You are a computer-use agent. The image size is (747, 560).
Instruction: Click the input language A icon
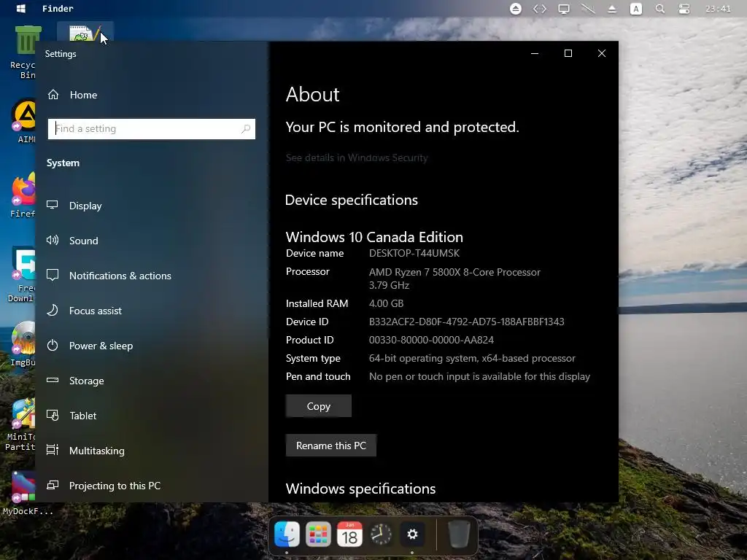click(x=635, y=9)
